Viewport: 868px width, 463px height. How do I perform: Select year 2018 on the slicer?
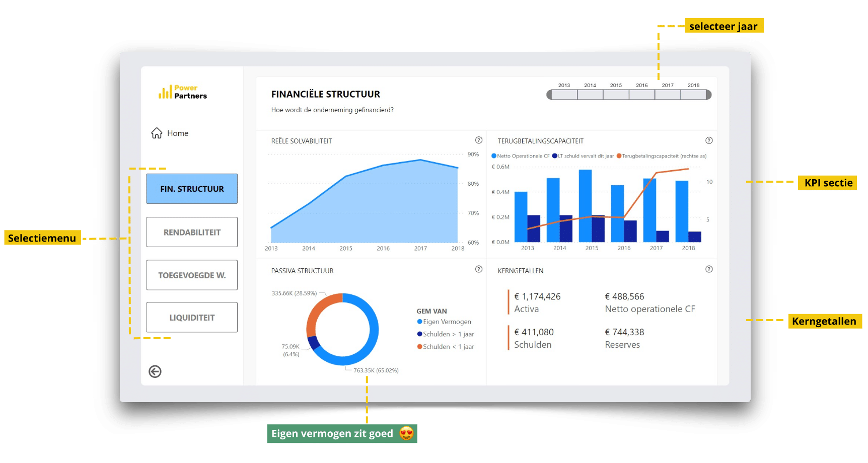[x=694, y=95]
